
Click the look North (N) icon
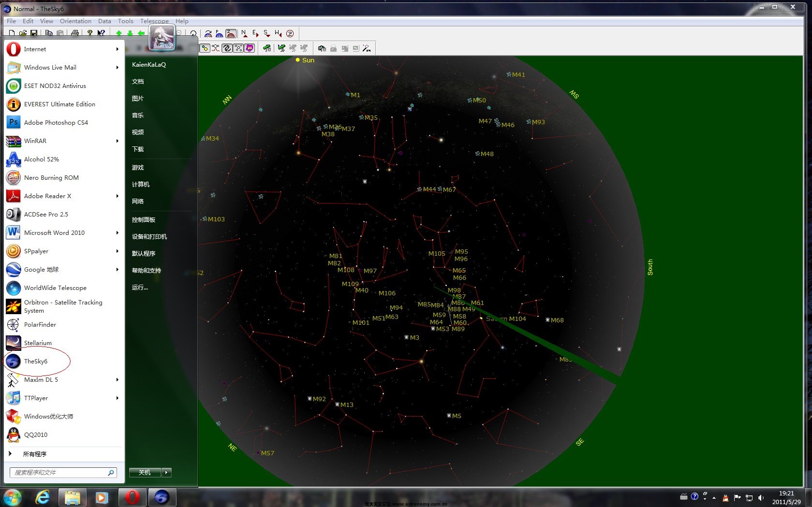tap(245, 33)
